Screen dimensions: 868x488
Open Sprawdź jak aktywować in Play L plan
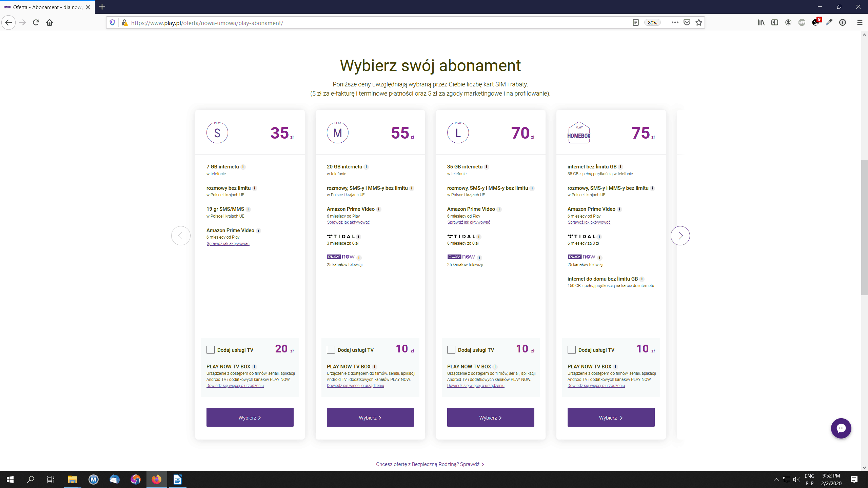(469, 222)
